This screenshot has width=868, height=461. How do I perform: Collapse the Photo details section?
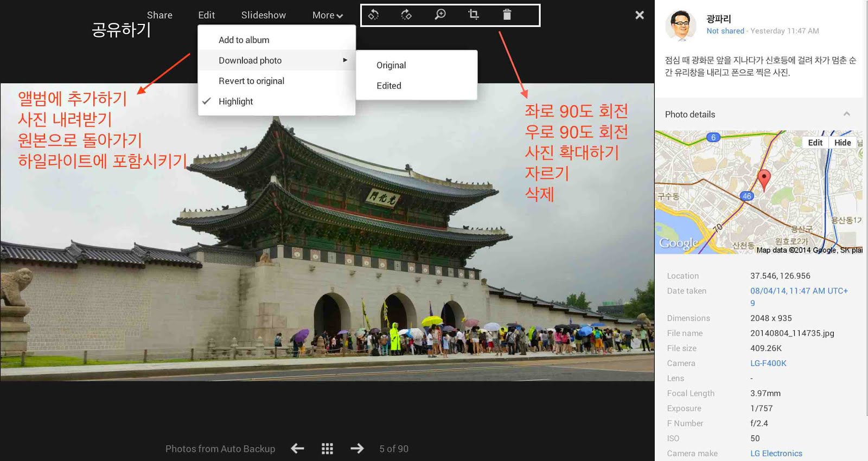(846, 114)
